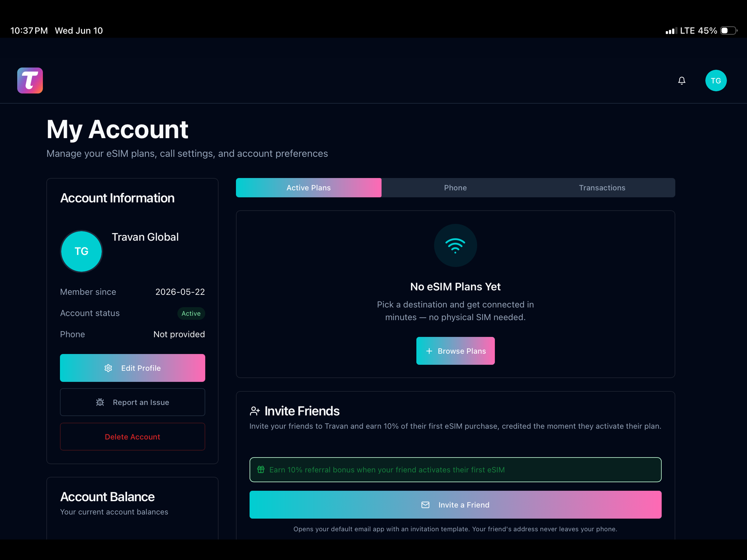Tap the Wed Jun 10 date

79,31
